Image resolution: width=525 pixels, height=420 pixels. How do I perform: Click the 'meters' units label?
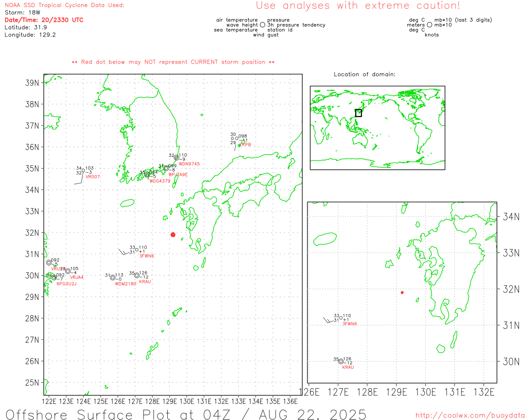416,25
